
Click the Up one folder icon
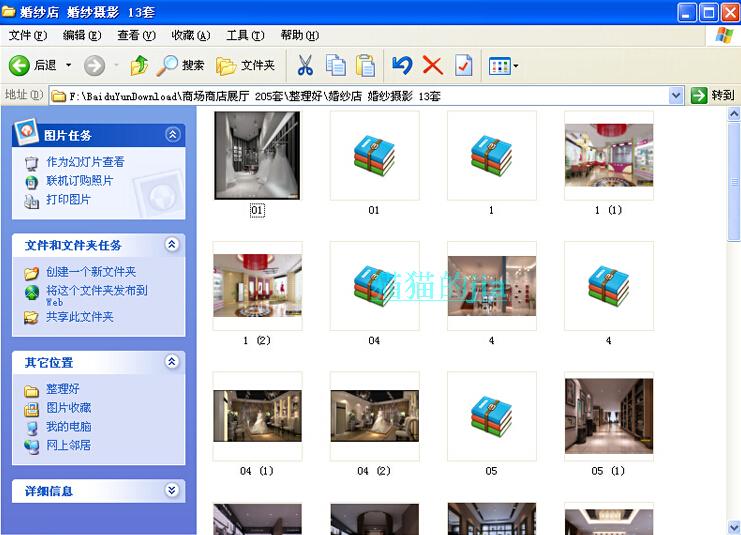139,66
